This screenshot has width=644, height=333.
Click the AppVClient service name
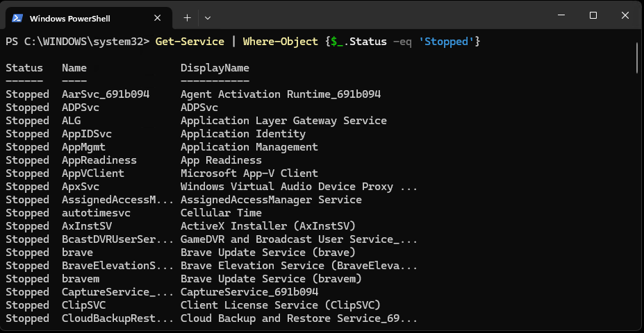click(x=93, y=173)
